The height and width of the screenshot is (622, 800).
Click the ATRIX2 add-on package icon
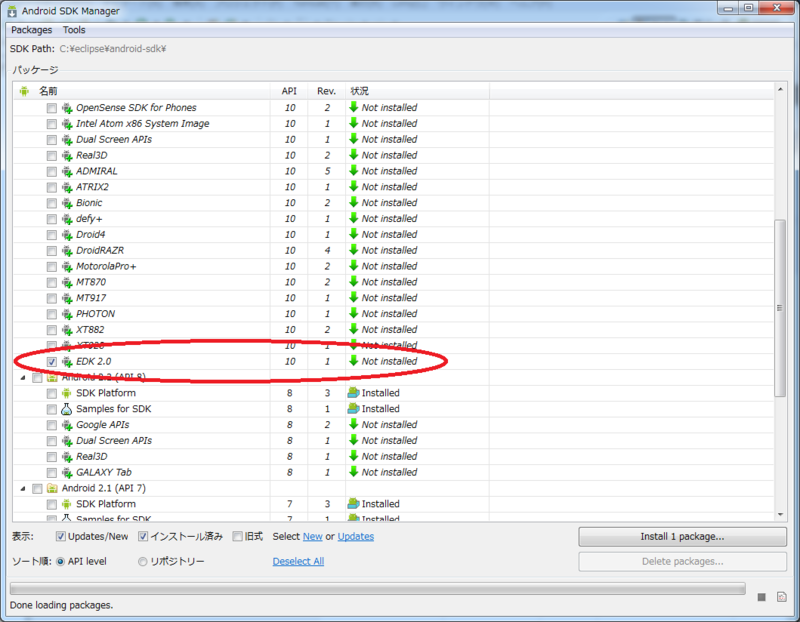[x=67, y=187]
